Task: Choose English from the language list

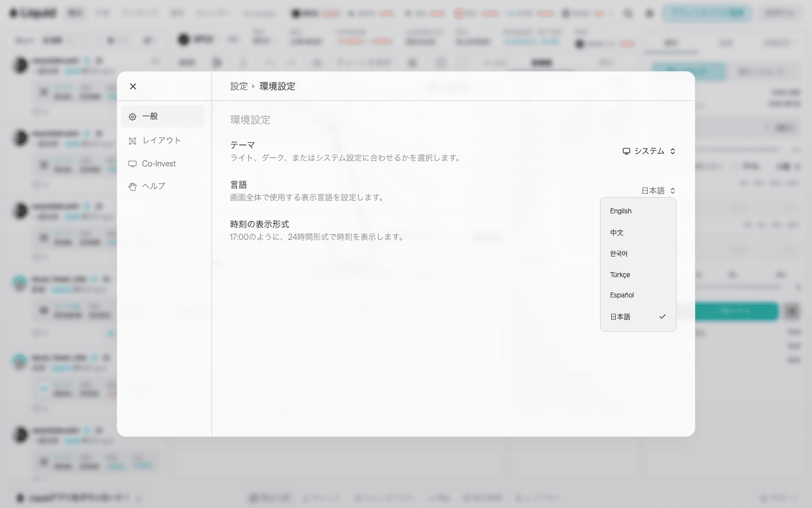Action: click(638, 211)
